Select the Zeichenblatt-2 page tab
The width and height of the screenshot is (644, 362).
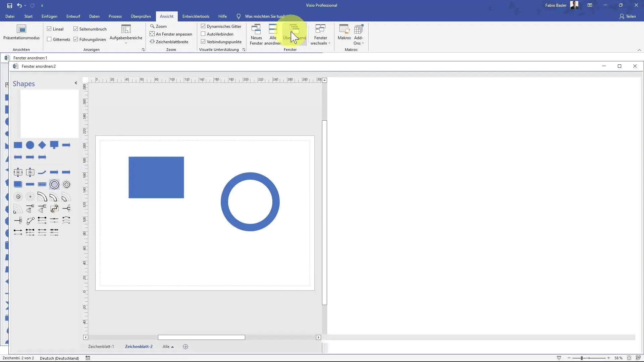point(139,347)
